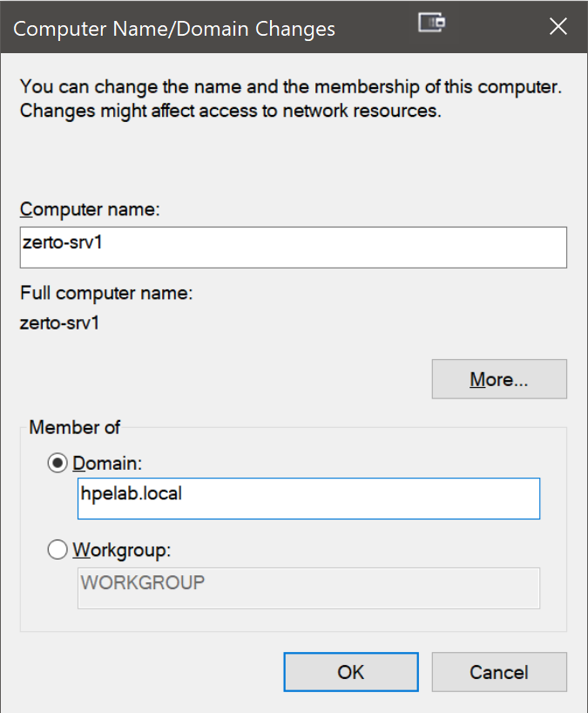The height and width of the screenshot is (713, 588).
Task: Select the Workgroup radio button
Action: tap(57, 549)
